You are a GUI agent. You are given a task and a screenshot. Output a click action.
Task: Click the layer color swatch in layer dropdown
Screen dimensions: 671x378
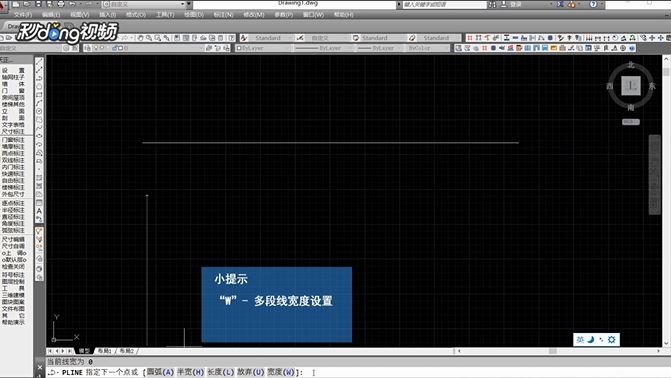121,48
